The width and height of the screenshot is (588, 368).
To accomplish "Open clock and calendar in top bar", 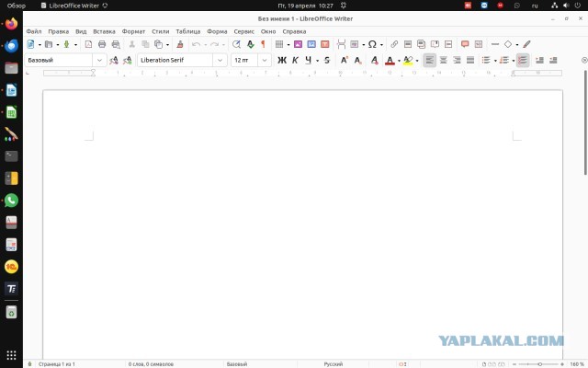I will (306, 6).
